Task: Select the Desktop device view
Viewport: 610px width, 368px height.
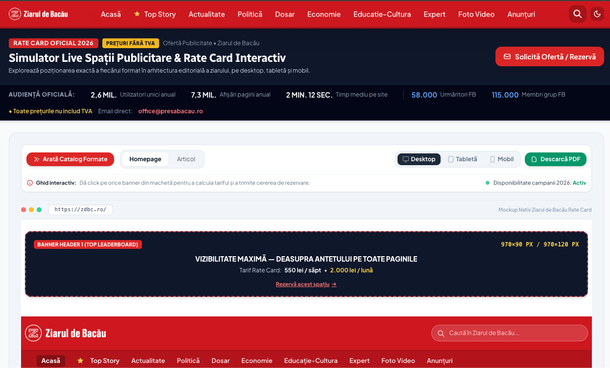Action: (419, 159)
